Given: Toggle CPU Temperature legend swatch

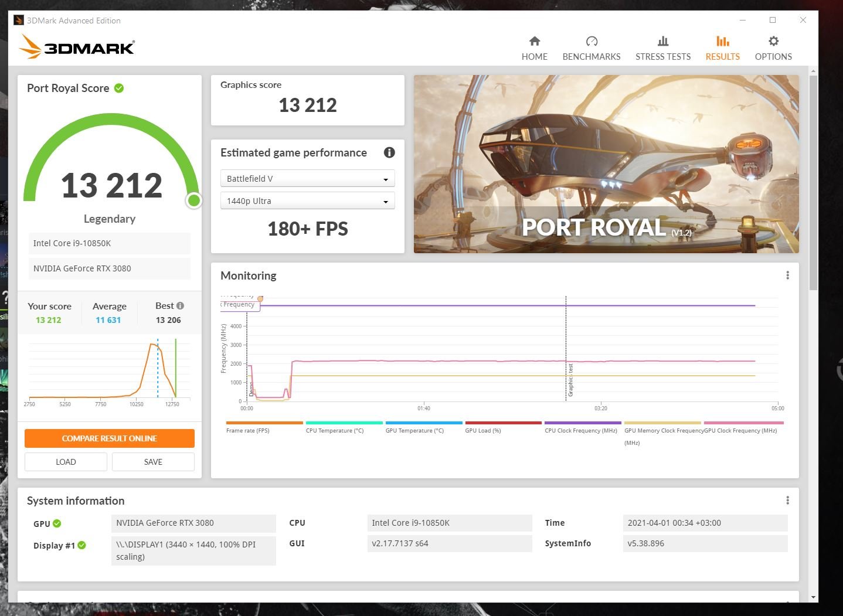Looking at the screenshot, I should click(344, 423).
